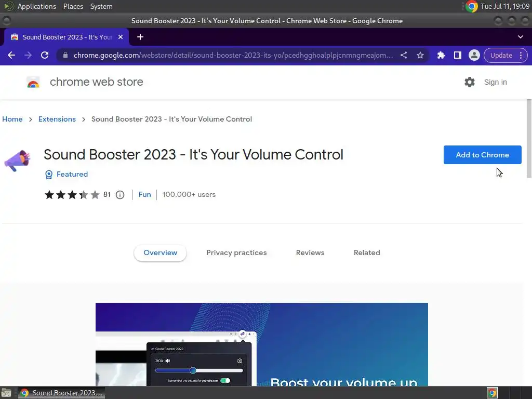Click the page vertical scrollbar
Screen dimensions: 532x399
528,138
